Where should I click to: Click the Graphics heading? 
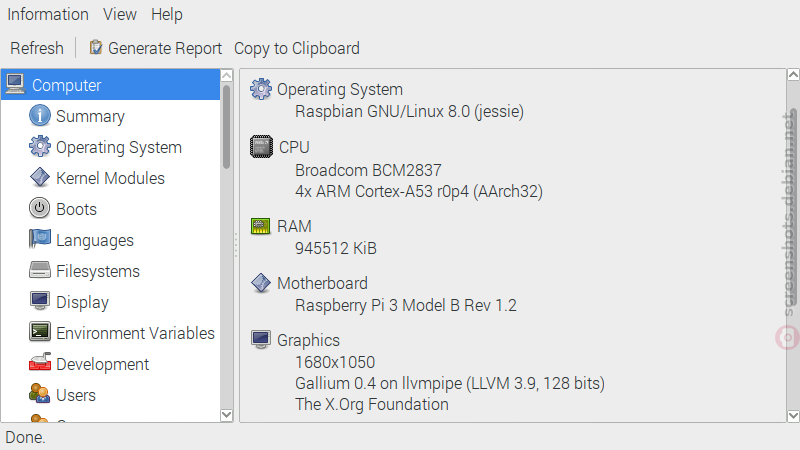click(x=308, y=340)
